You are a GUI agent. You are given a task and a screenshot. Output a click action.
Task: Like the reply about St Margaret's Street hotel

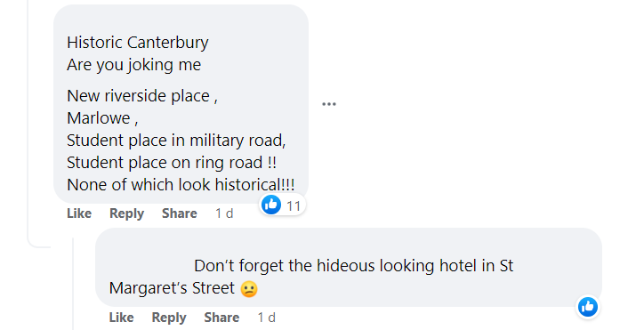122,318
